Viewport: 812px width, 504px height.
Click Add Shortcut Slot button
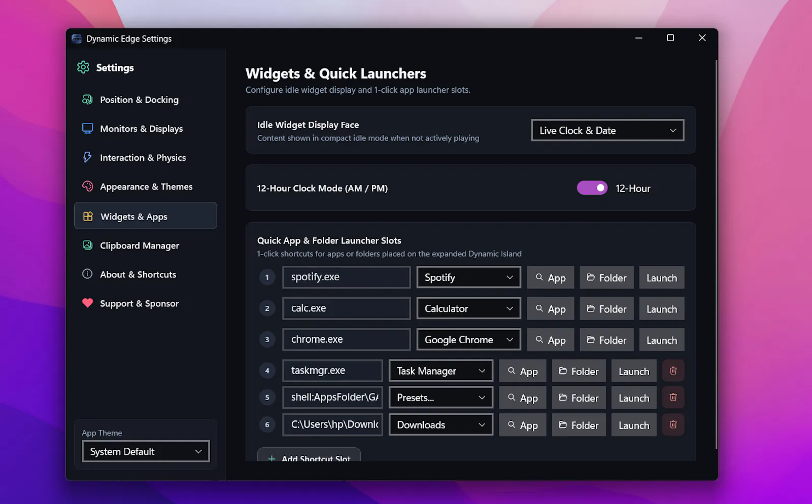[309, 455]
